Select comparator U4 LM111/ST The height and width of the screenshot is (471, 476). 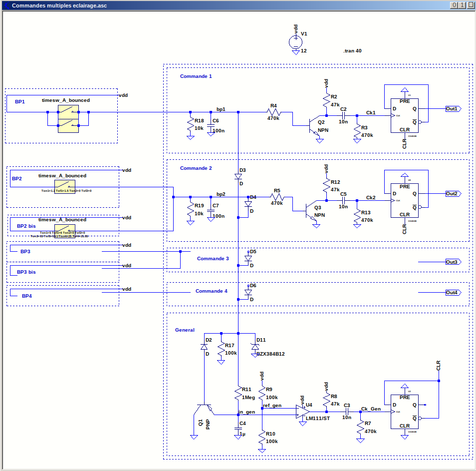pos(303,412)
